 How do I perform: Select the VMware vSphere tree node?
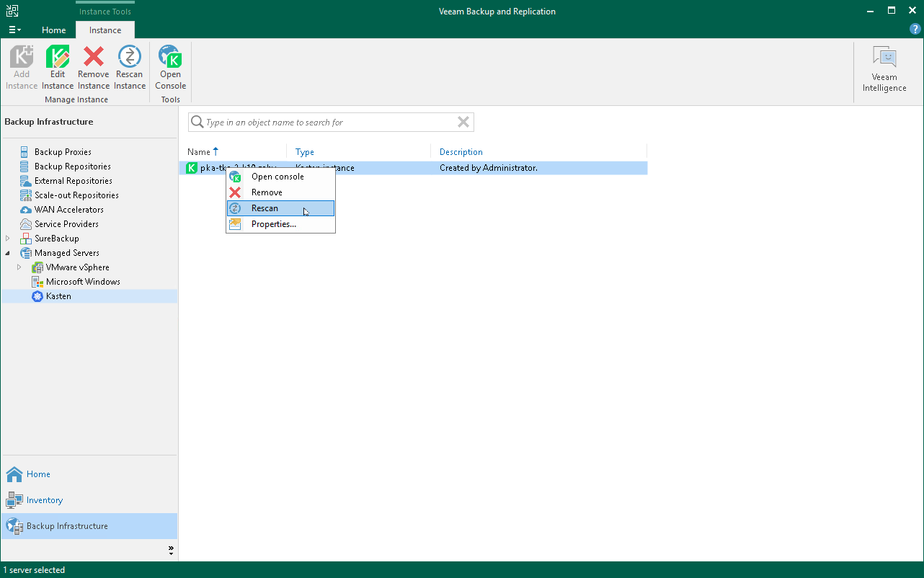(x=77, y=267)
